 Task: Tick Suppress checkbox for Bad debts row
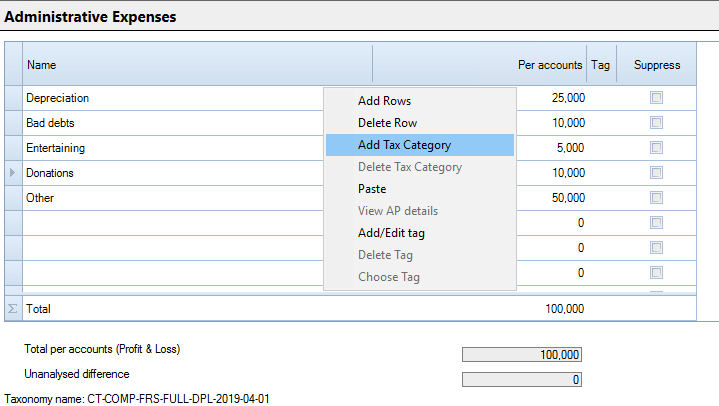point(656,122)
